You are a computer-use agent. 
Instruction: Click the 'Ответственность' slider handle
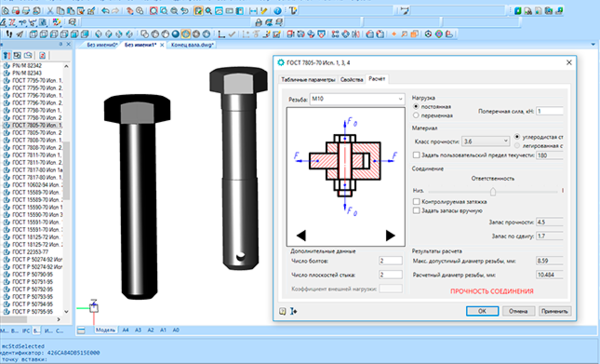493,191
